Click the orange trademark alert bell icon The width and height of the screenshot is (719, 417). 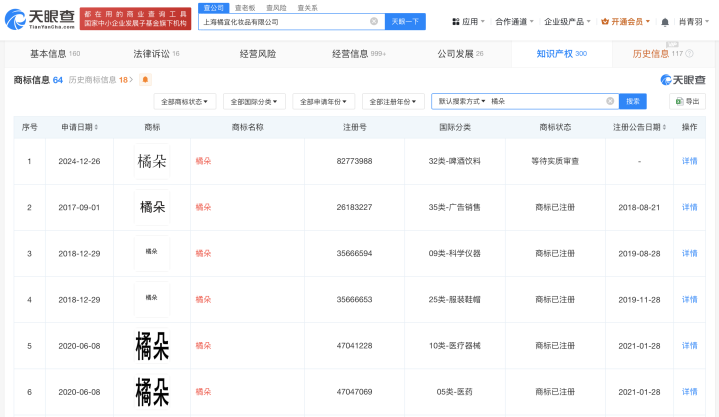[x=146, y=79]
